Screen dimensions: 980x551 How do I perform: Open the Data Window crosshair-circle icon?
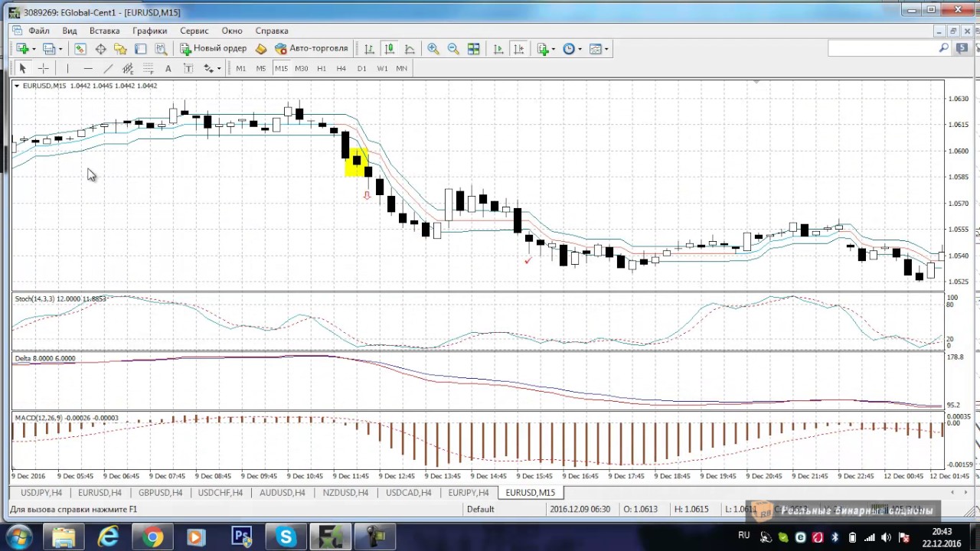(100, 48)
